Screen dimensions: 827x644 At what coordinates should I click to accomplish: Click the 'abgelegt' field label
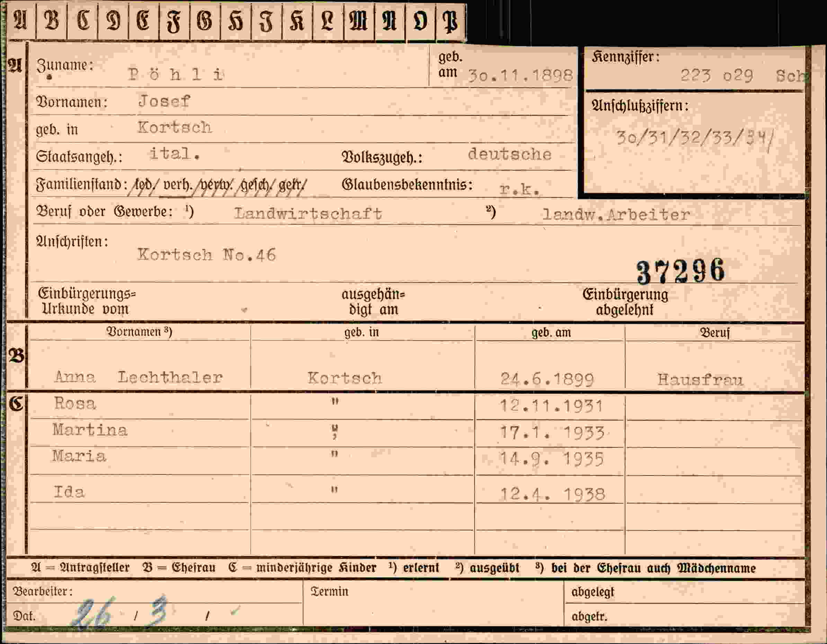click(x=593, y=592)
